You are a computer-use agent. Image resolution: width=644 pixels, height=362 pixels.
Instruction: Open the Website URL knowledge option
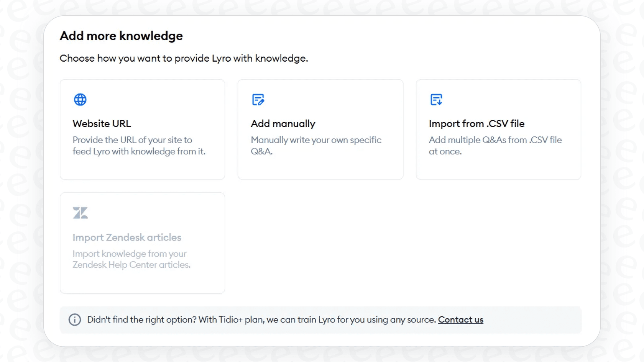point(142,129)
